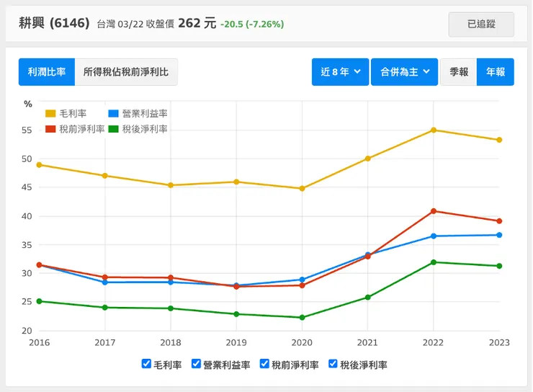Click the 2020 point on green line

point(303,318)
